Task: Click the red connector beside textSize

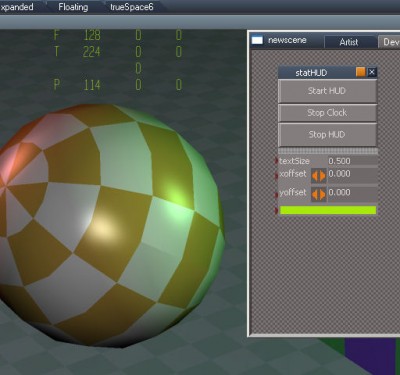Action: coord(276,161)
